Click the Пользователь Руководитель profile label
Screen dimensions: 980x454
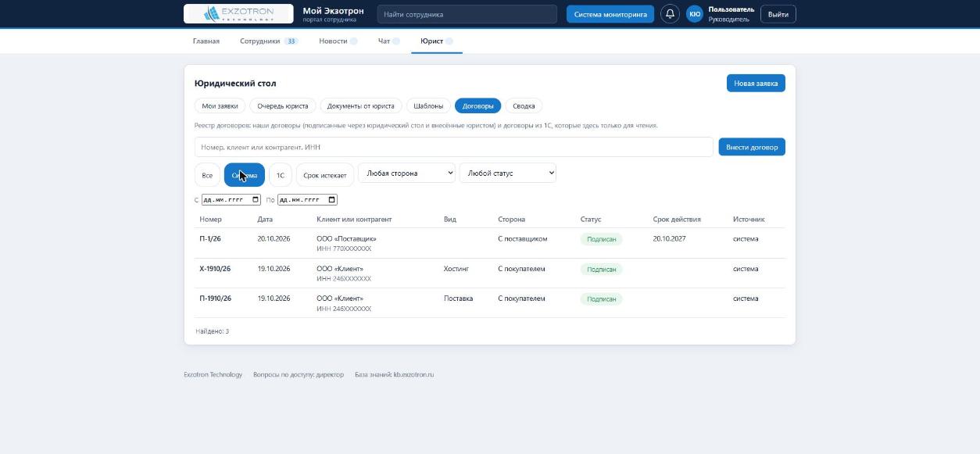(x=731, y=14)
